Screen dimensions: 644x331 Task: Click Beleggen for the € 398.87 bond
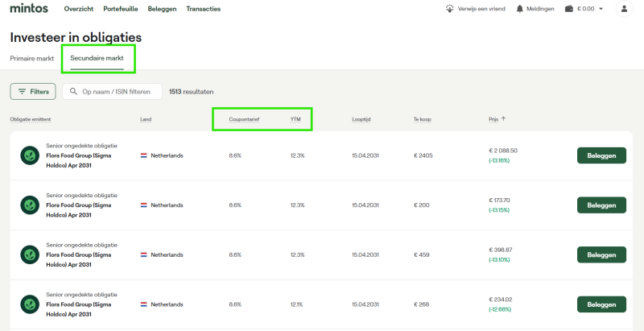(601, 254)
